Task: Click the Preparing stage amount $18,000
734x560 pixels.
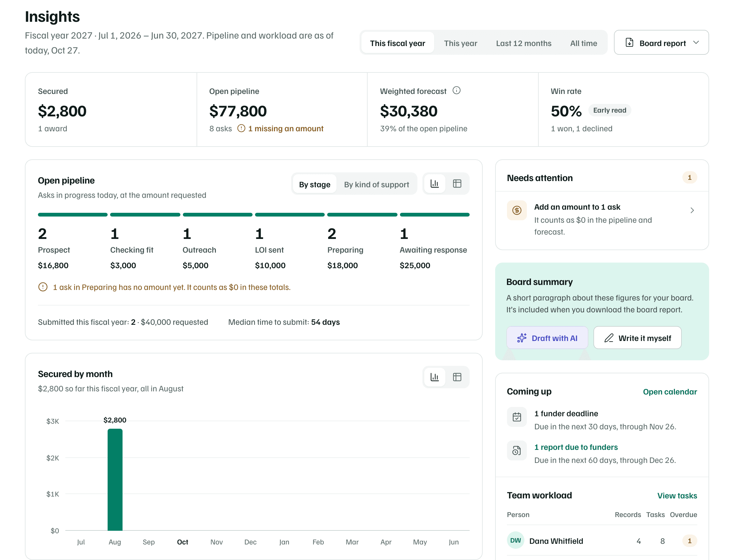Action: pos(342,266)
